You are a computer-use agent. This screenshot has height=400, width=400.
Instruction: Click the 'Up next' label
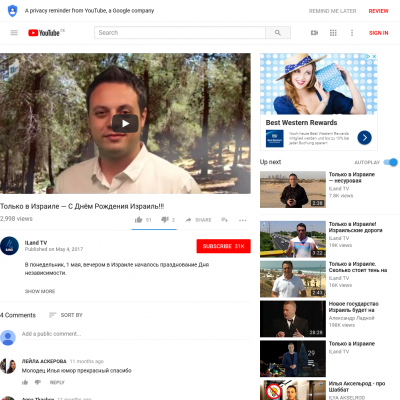coord(270,162)
